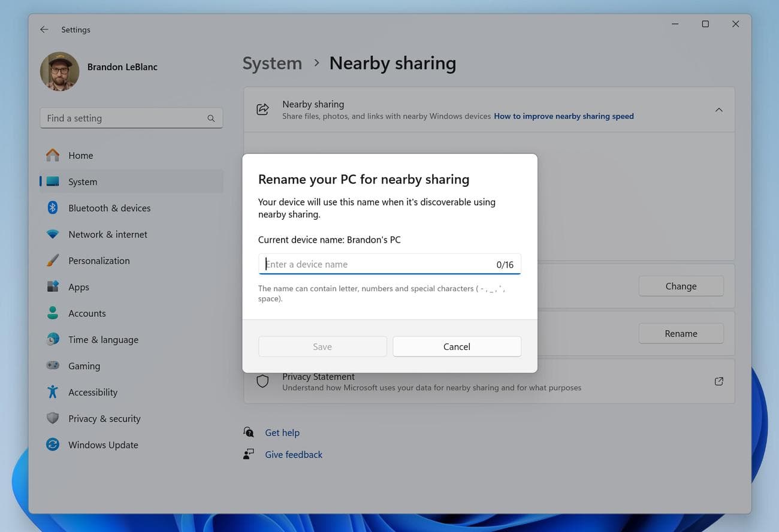
Task: Click the back arrow in Settings
Action: 44,29
